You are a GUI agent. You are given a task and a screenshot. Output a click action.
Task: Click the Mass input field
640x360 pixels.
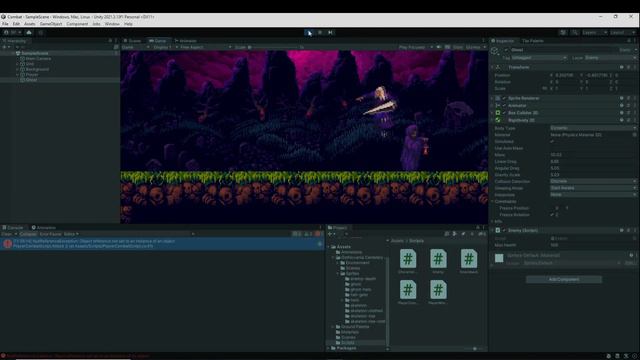(x=593, y=155)
